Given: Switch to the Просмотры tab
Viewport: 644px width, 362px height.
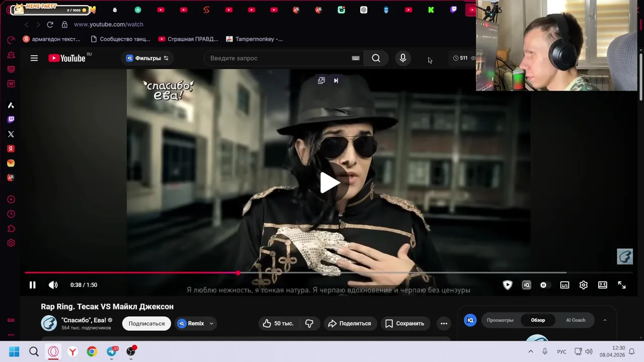Looking at the screenshot, I should coord(500,320).
